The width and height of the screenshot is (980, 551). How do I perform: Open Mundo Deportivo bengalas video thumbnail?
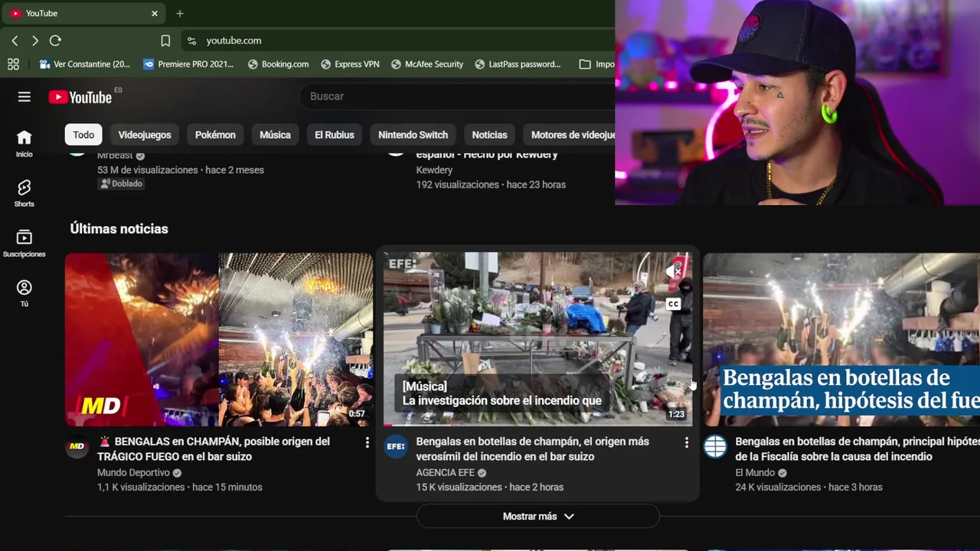pyautogui.click(x=219, y=339)
